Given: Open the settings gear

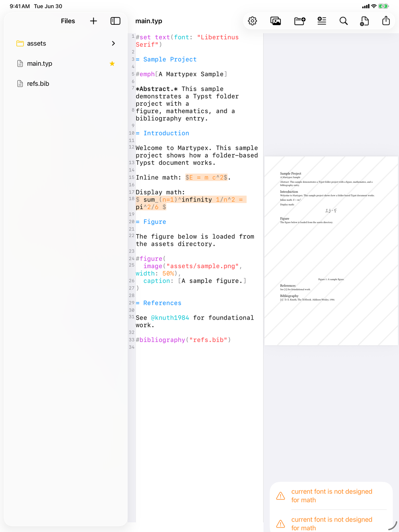Looking at the screenshot, I should click(x=253, y=21).
